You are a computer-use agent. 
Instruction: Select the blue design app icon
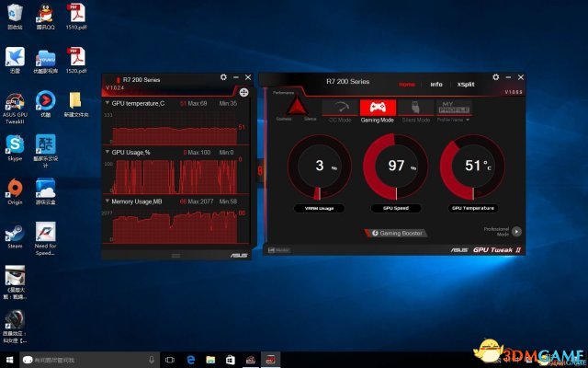pyautogui.click(x=45, y=151)
